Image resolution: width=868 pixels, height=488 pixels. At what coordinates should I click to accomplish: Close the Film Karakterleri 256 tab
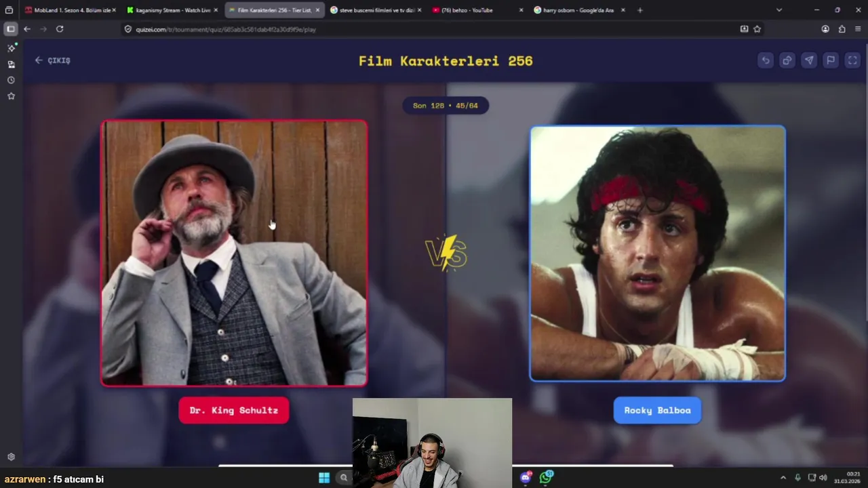(x=317, y=10)
